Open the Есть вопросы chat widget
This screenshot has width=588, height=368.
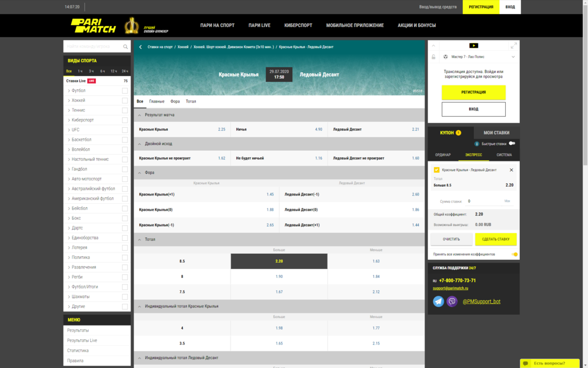tap(549, 363)
